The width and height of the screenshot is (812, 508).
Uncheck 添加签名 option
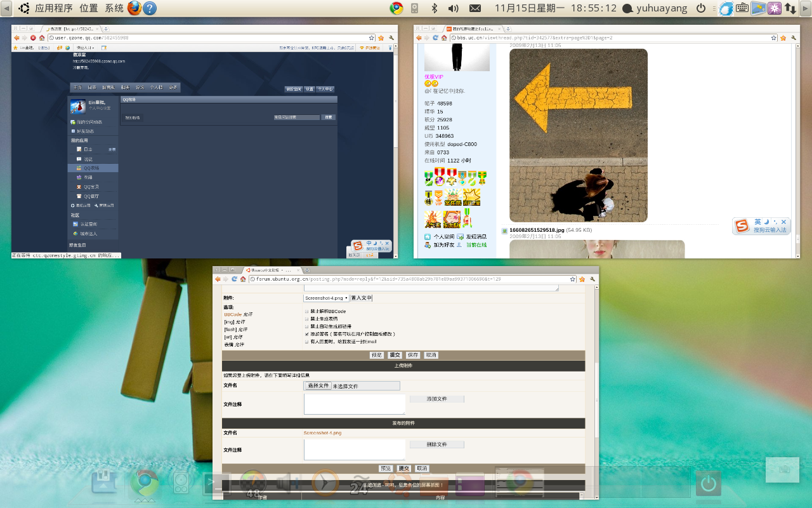(x=306, y=334)
